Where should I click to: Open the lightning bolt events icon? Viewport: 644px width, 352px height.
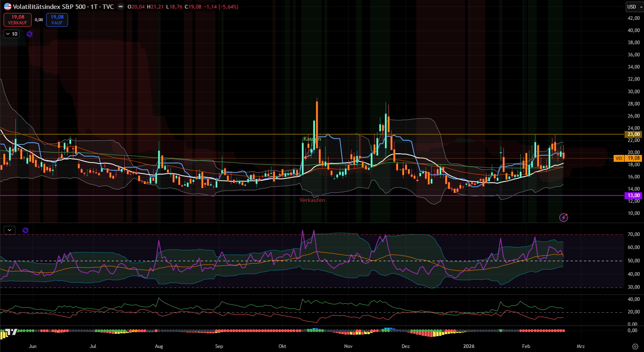[563, 218]
